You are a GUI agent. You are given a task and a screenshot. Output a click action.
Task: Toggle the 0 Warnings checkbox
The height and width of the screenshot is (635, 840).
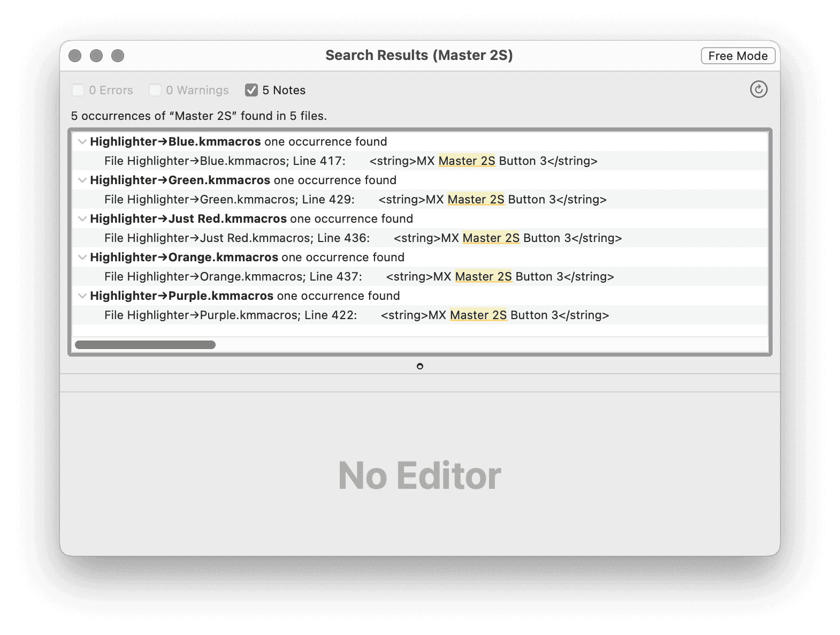[x=155, y=90]
